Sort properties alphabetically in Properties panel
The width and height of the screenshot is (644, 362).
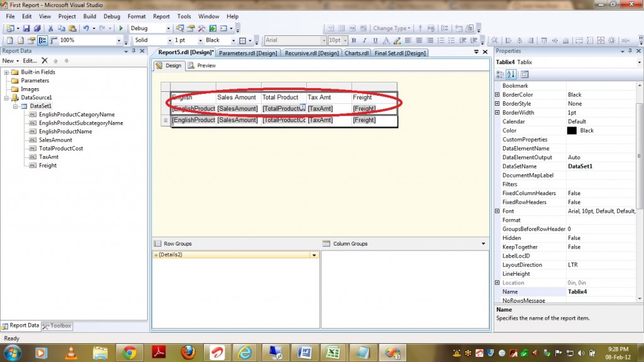click(x=512, y=74)
